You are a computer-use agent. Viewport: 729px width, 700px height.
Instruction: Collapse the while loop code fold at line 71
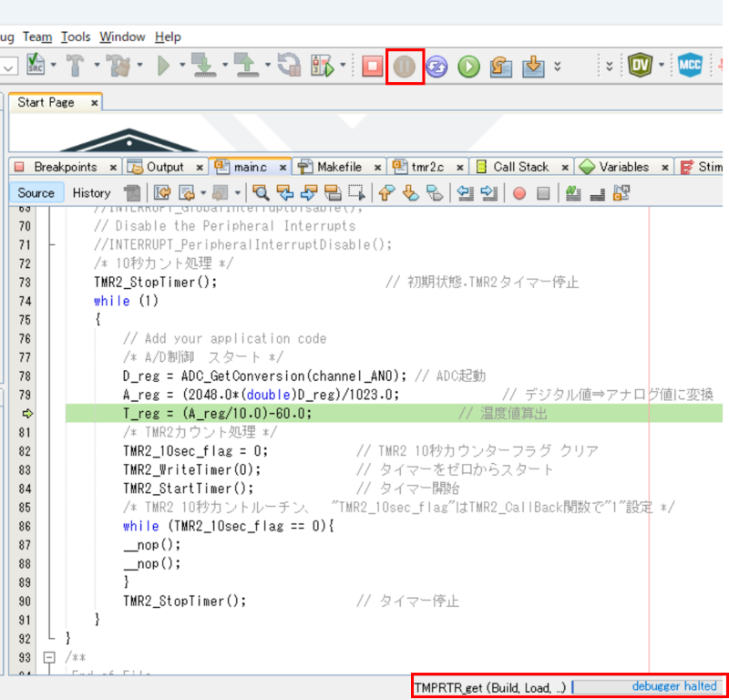click(50, 244)
